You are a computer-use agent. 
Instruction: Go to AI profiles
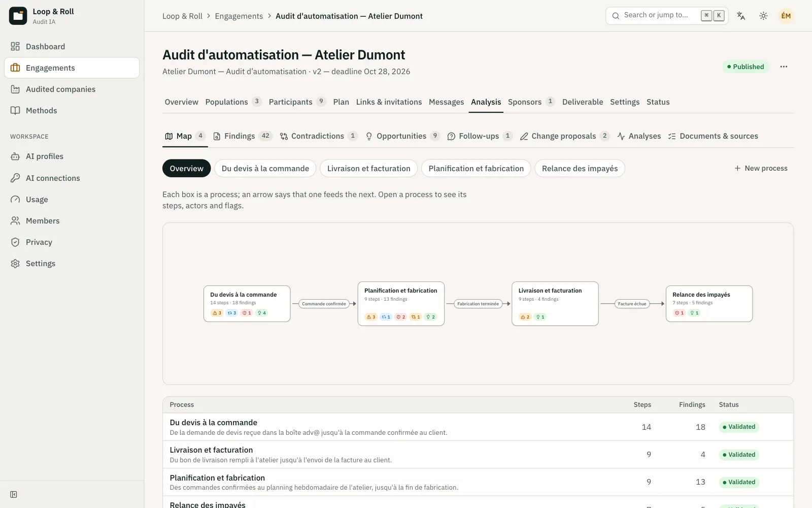[72, 156]
